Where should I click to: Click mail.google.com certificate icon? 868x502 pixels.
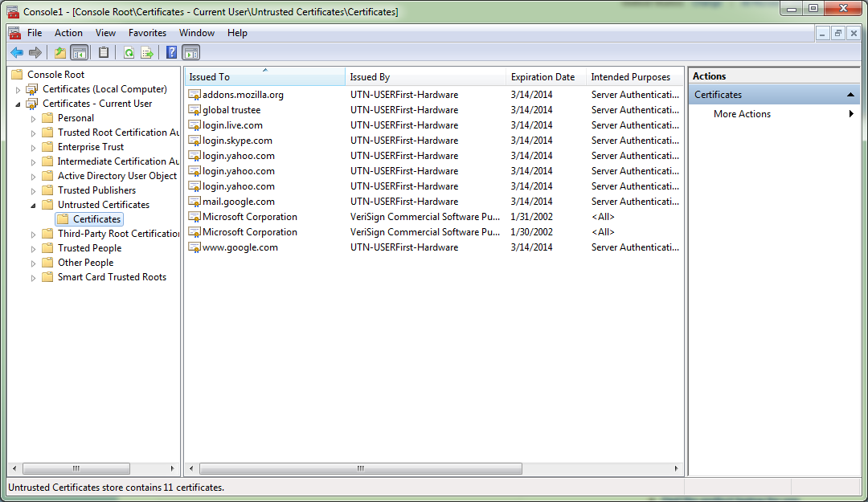pos(194,202)
